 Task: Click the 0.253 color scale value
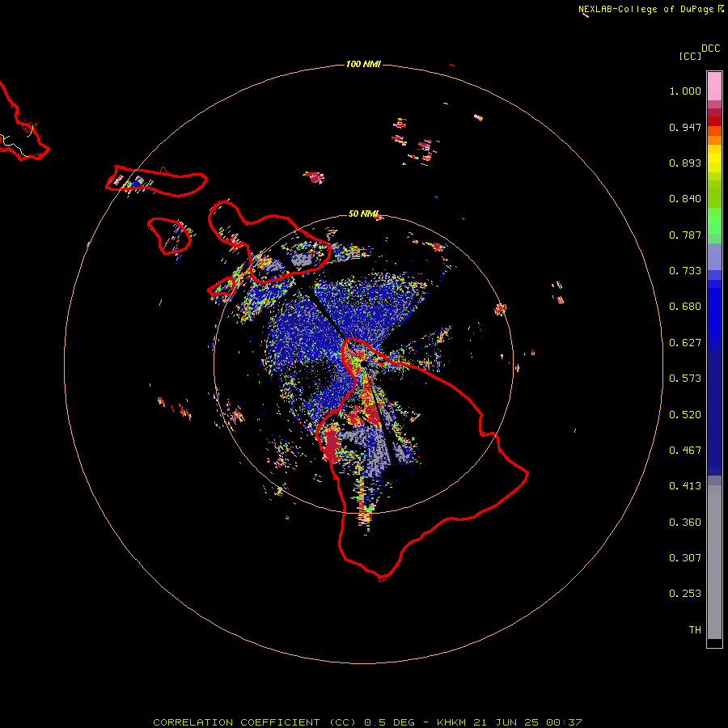[685, 594]
